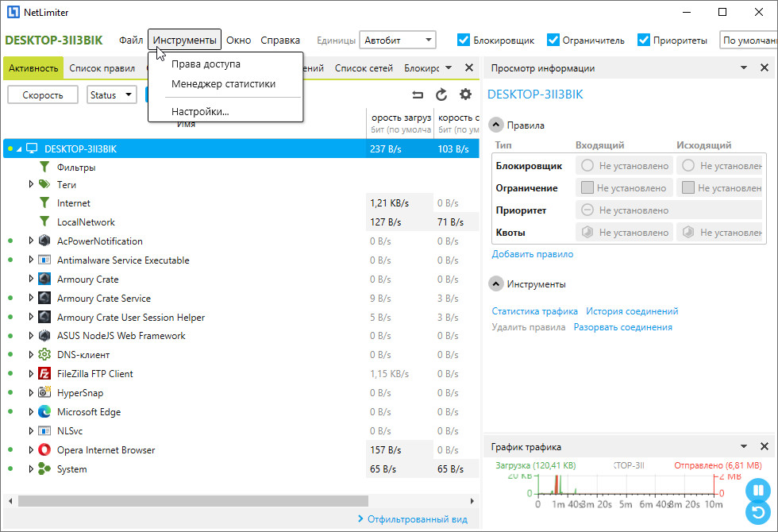This screenshot has width=778, height=532.
Task: Toggle the Ограничитель checkbox
Action: click(554, 40)
